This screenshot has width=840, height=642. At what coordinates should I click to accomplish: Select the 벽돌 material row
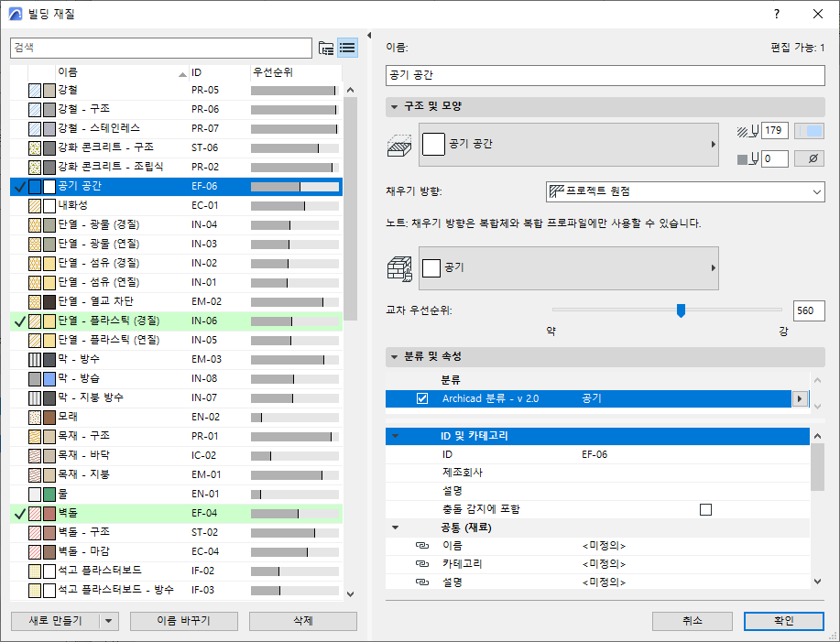point(176,513)
